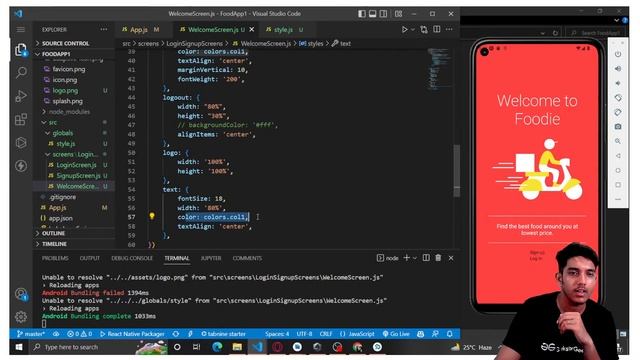640x360 pixels.
Task: Open Run and Debug view
Action: pyautogui.click(x=21, y=96)
